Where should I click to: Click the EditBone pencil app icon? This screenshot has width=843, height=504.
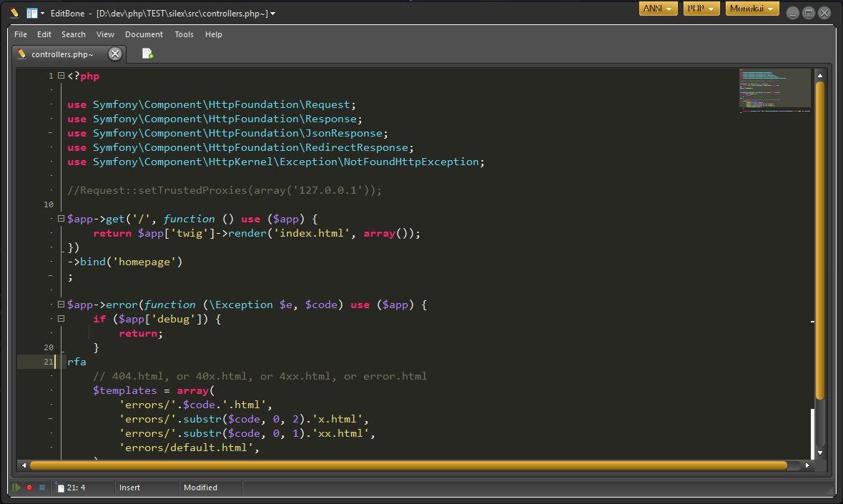[x=14, y=13]
